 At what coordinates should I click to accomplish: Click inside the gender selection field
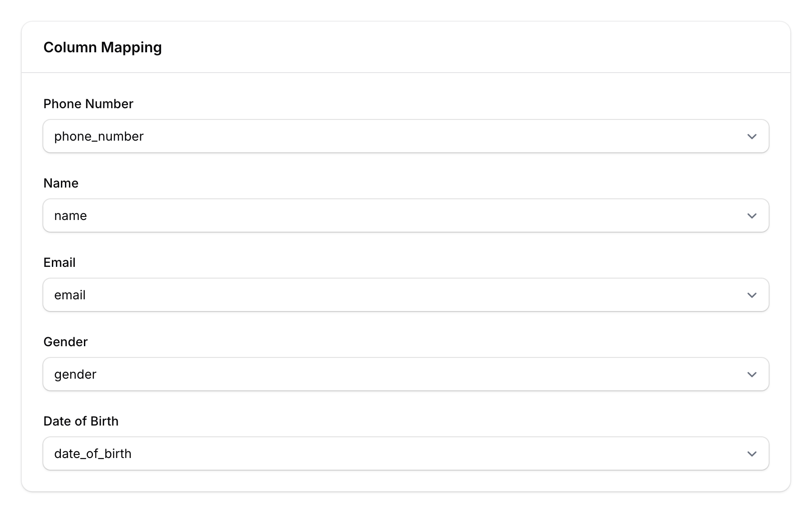point(316,374)
